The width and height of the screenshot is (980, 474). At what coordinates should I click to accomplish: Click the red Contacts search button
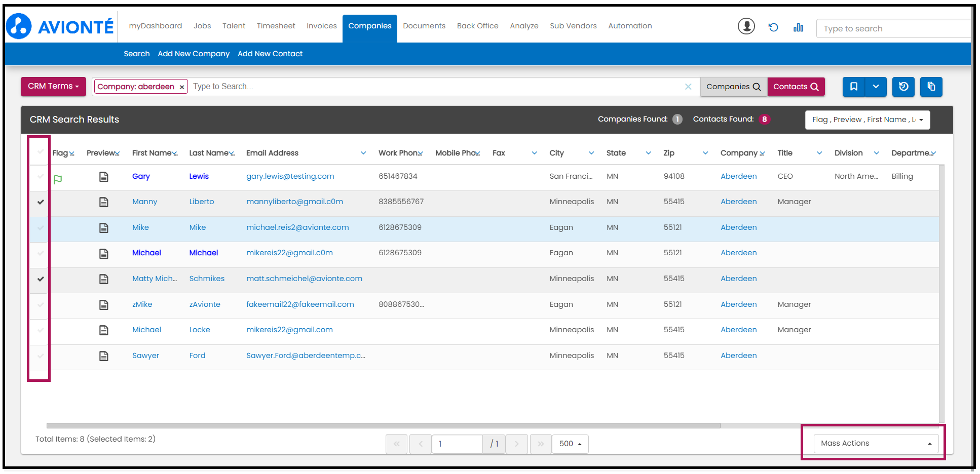[796, 87]
